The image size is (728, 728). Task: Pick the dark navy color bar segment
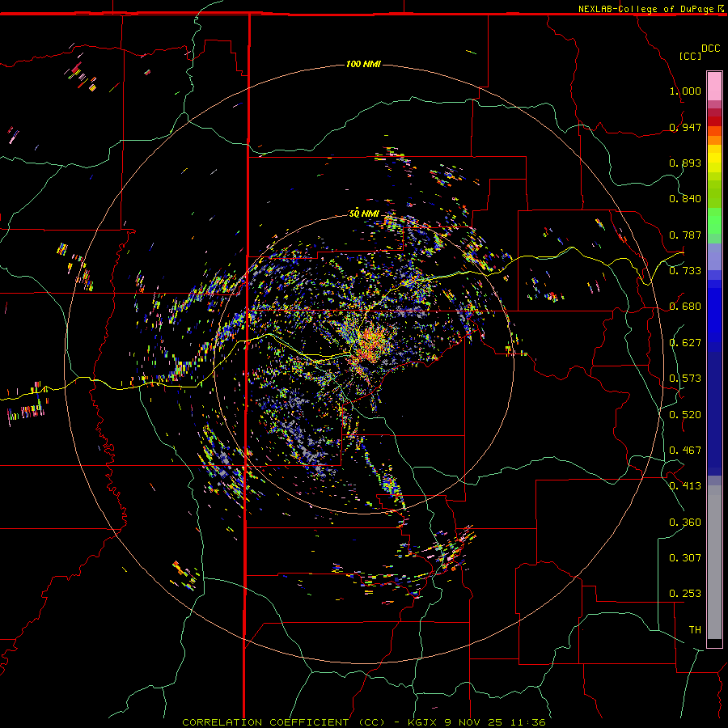714,413
